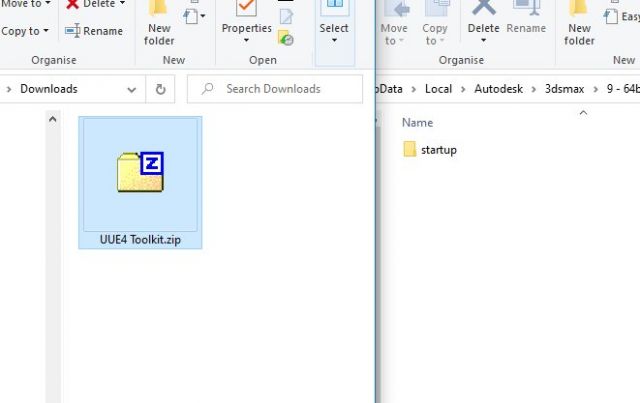Viewport: 640px width, 403px height.
Task: Expand the Select dropdown menu
Action: point(334,41)
